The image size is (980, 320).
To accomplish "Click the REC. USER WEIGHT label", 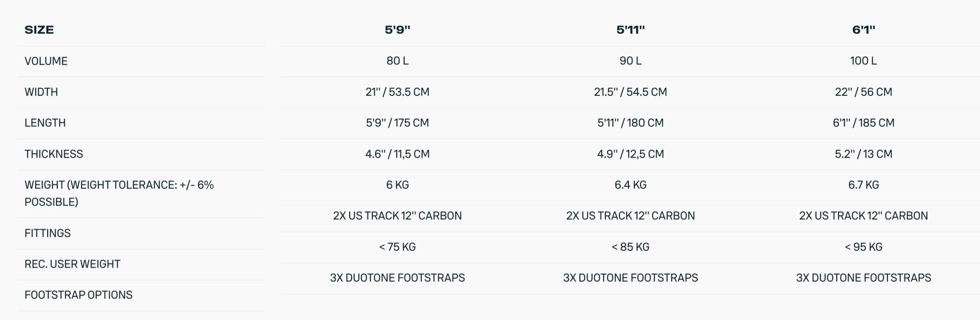I will [x=72, y=264].
